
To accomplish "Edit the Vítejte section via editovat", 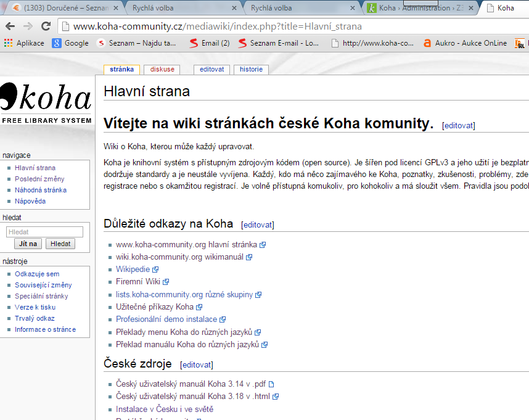I will point(459,125).
